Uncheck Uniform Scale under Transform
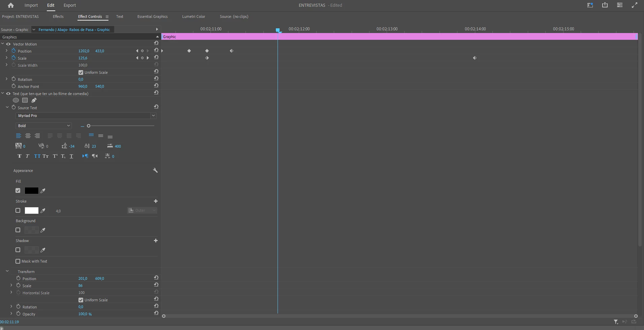The image size is (644, 330). coord(81,300)
